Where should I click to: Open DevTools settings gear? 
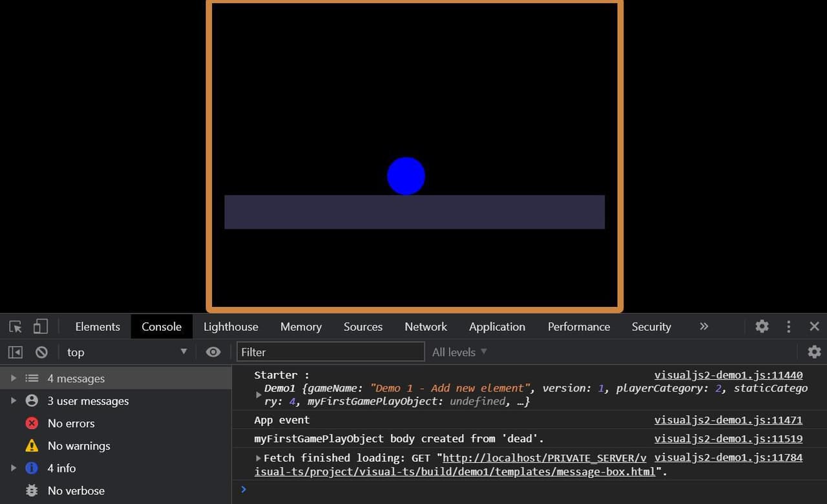pyautogui.click(x=762, y=326)
